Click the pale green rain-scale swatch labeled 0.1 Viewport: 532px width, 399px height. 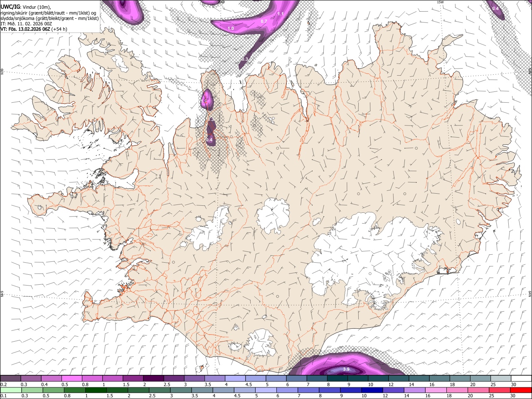click(11, 390)
